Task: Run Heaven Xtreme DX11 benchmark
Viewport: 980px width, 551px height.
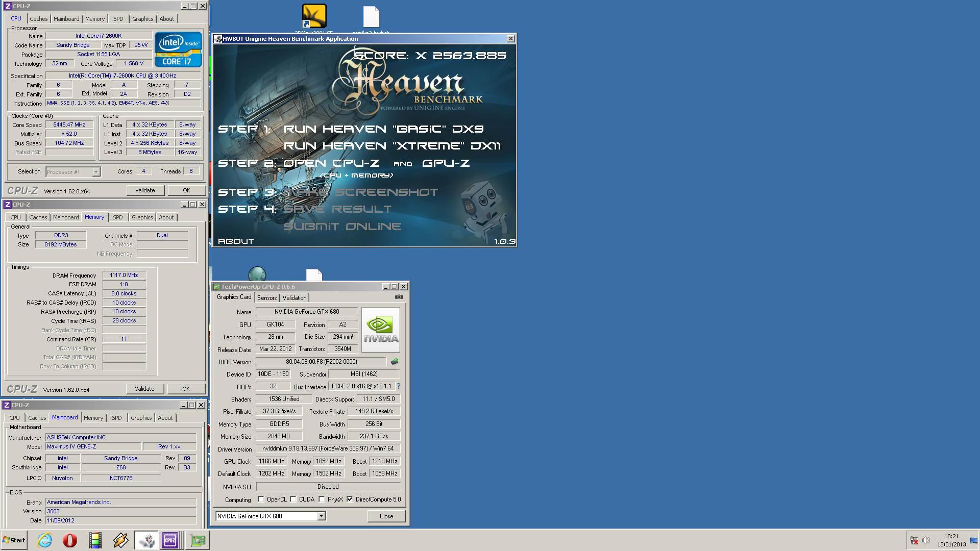Action: (x=392, y=146)
